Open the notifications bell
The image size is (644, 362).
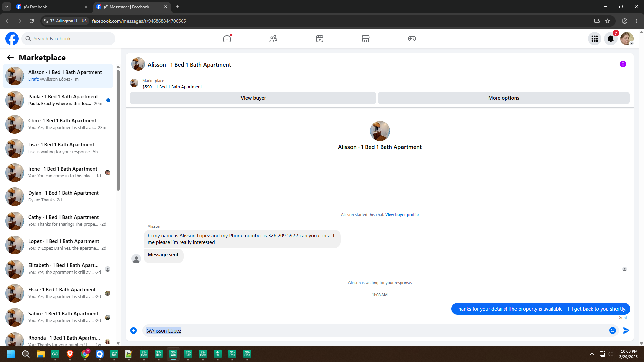coord(611,39)
